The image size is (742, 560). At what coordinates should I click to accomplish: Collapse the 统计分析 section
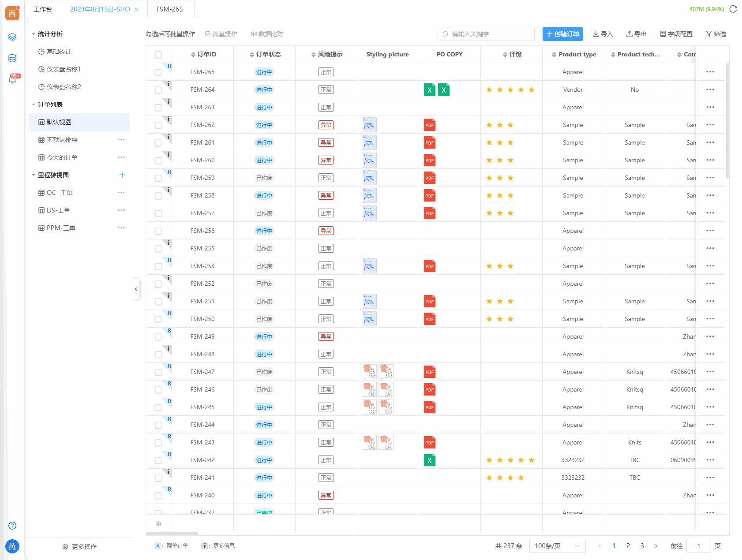[x=34, y=34]
